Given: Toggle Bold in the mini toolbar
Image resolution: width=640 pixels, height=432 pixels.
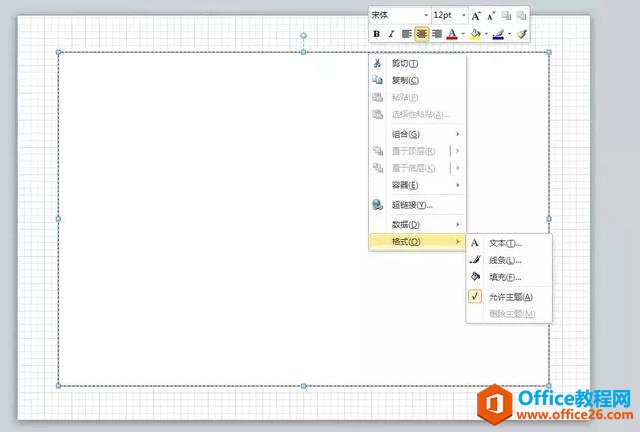Looking at the screenshot, I should pos(376,34).
